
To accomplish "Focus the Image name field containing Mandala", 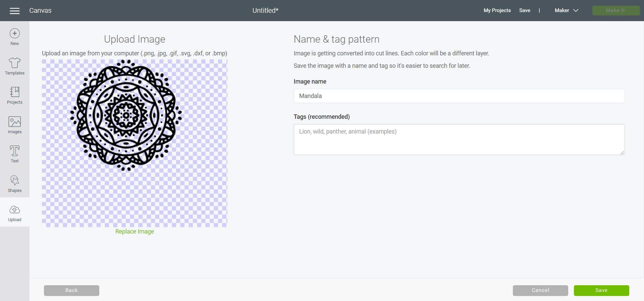I will tap(459, 96).
